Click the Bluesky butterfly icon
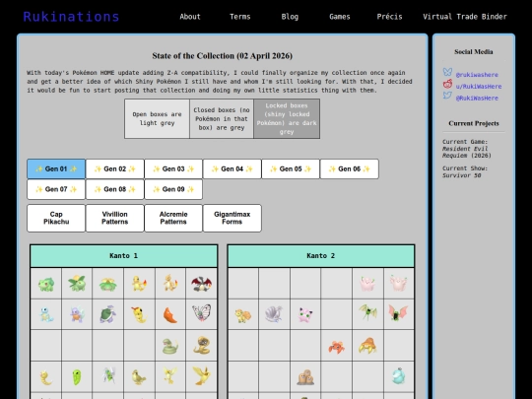This screenshot has width=532, height=399. pyautogui.click(x=447, y=72)
